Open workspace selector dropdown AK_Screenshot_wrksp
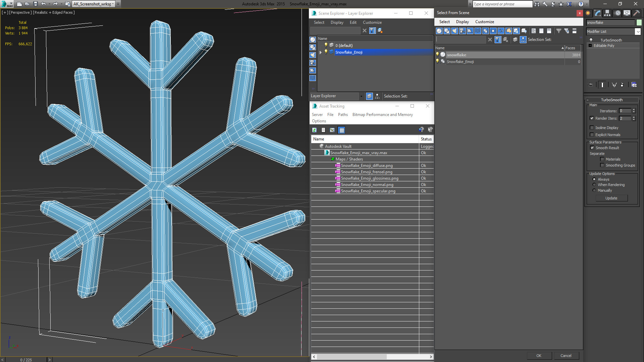The height and width of the screenshot is (362, 644). (113, 4)
